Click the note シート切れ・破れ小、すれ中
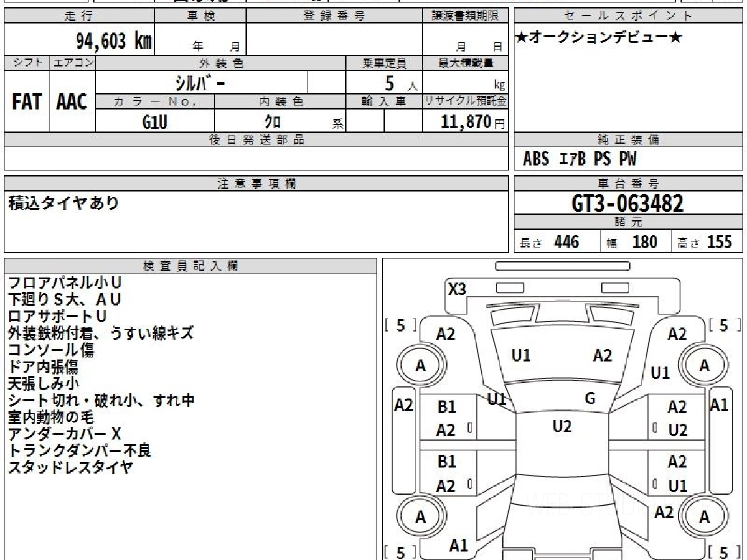Viewport: 747px width, 560px height. point(101,401)
